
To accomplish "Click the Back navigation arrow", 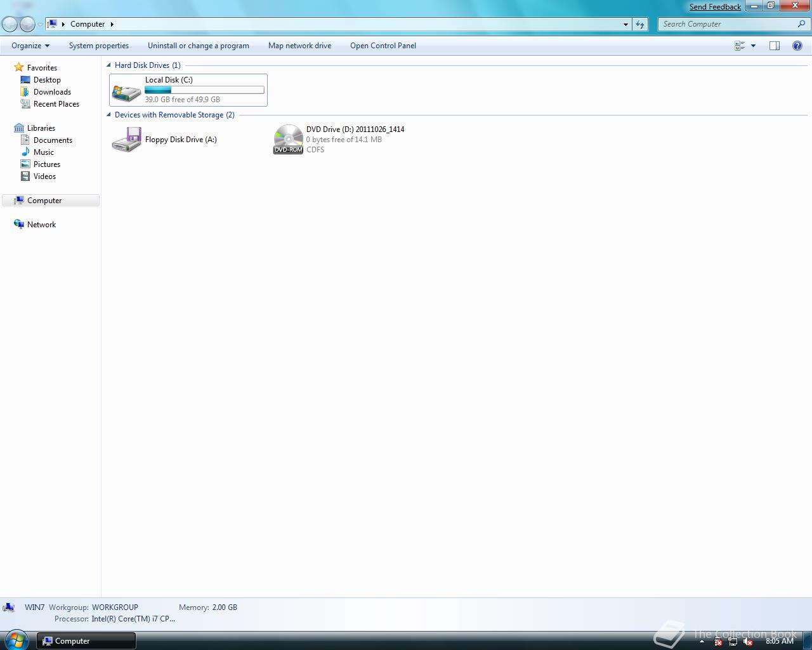I will coord(10,24).
